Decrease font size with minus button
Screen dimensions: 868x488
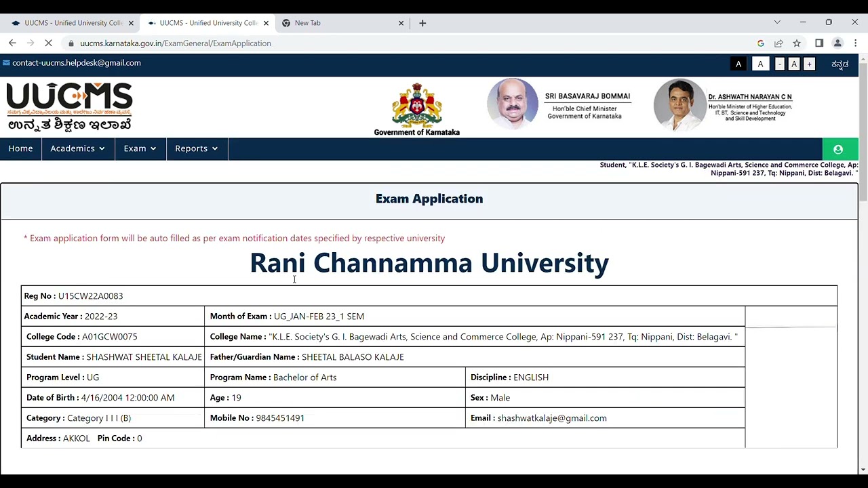779,64
